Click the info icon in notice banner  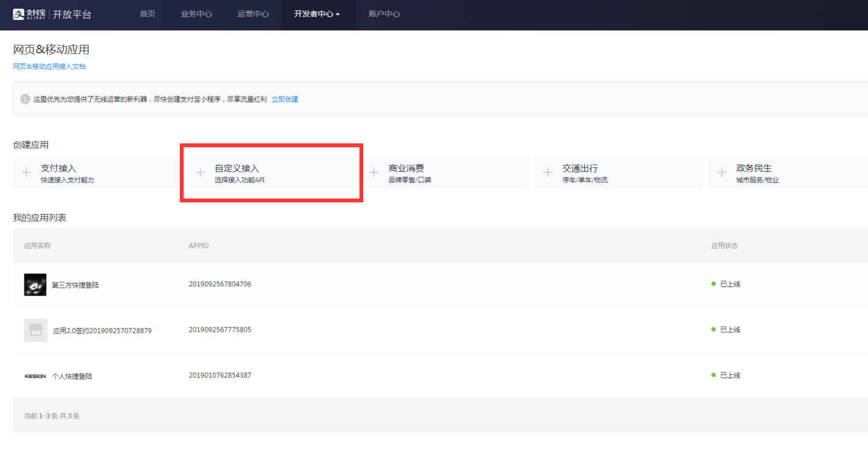coord(25,99)
